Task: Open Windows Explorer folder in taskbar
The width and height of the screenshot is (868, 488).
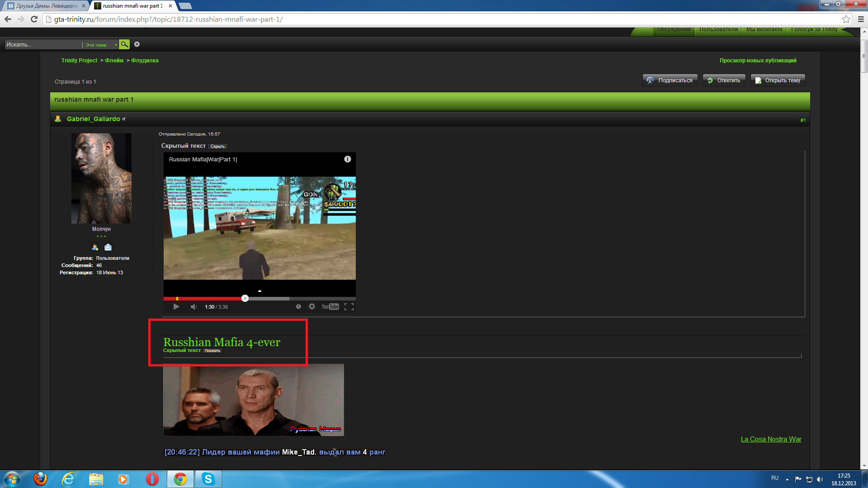Action: (x=96, y=479)
